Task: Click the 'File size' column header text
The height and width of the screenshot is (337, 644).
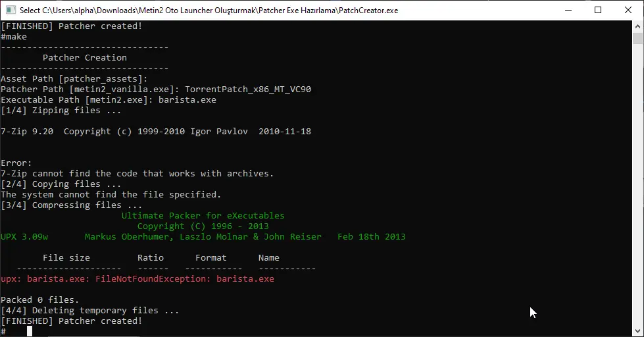Action: tap(66, 258)
